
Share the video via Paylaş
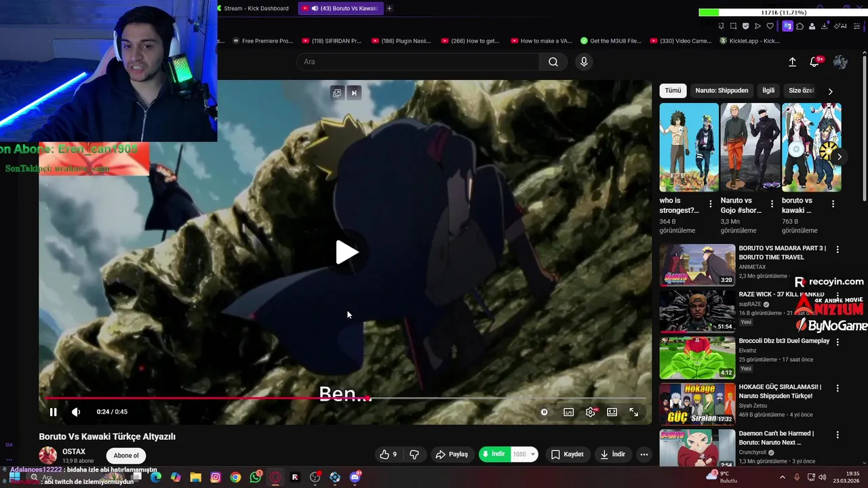(x=452, y=454)
